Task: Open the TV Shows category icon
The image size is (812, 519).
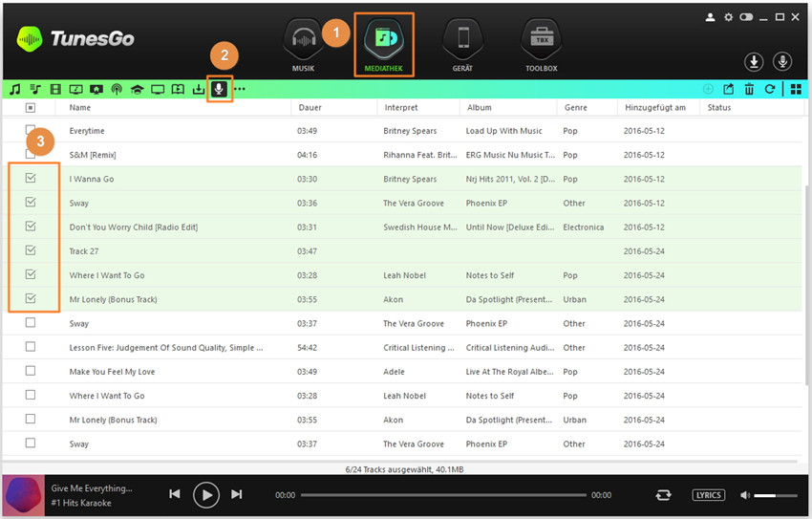Action: tap(158, 89)
